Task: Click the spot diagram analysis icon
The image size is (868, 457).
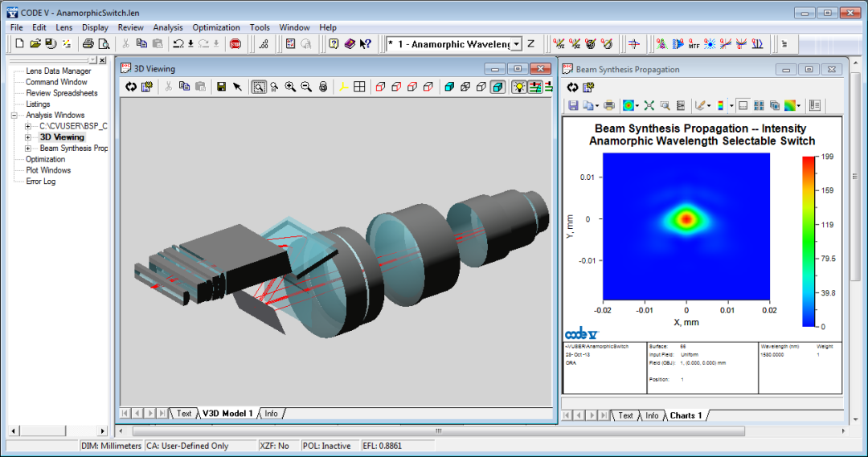Action: (x=710, y=44)
